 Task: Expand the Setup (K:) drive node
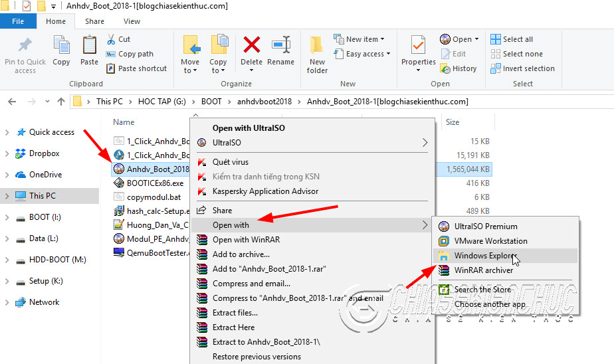click(7, 281)
